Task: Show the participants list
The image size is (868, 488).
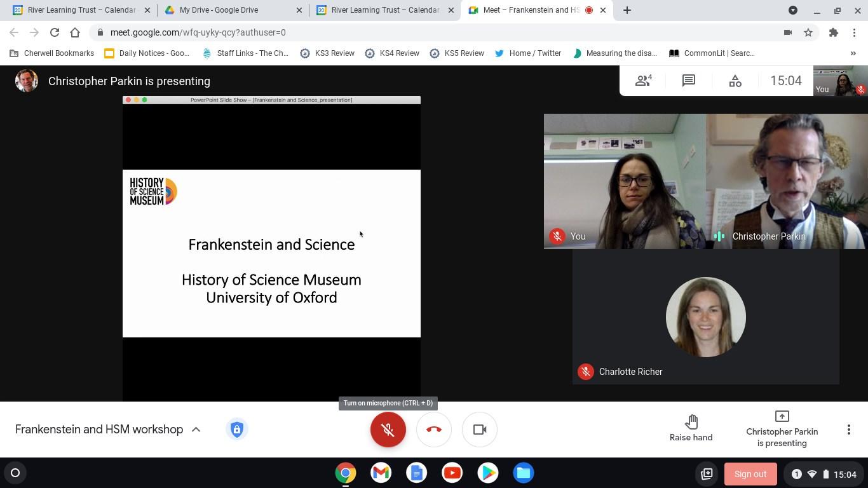Action: pyautogui.click(x=643, y=81)
